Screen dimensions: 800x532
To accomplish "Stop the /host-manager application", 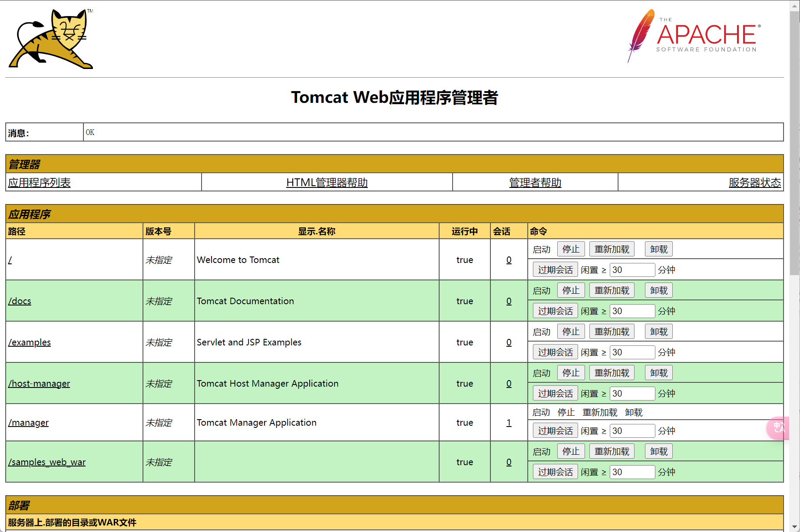I will 571,373.
